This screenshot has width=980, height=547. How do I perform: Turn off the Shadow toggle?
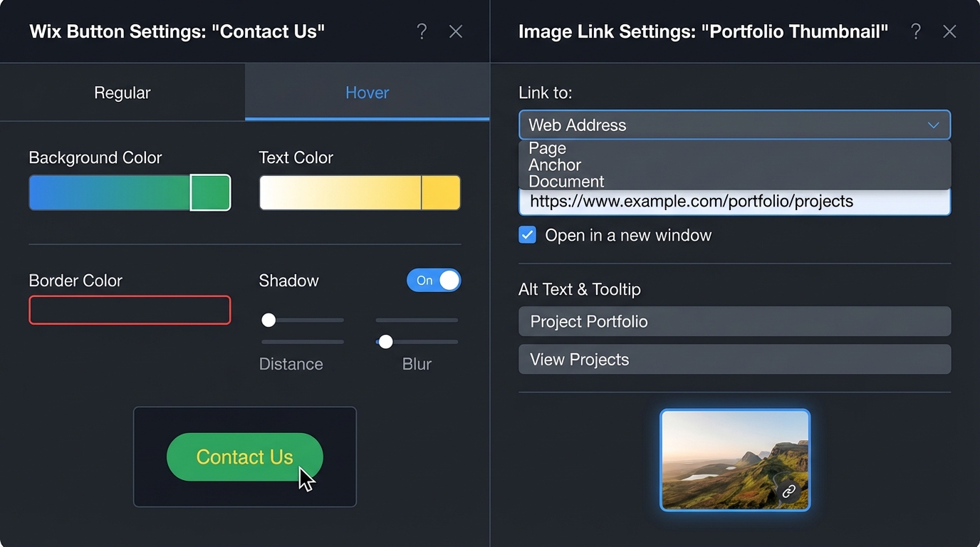[x=434, y=280]
